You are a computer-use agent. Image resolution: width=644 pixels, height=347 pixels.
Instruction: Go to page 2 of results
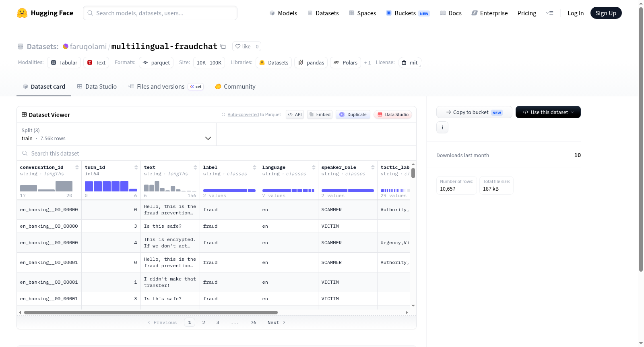[204, 322]
